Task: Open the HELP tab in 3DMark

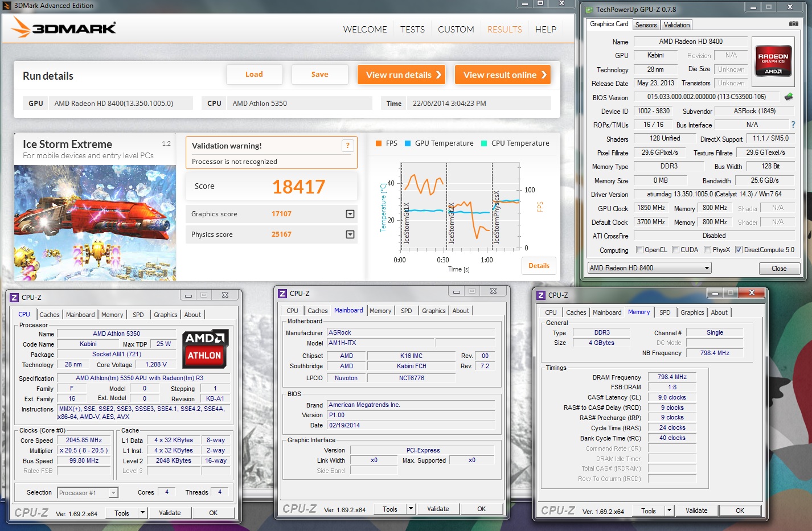Action: tap(546, 30)
